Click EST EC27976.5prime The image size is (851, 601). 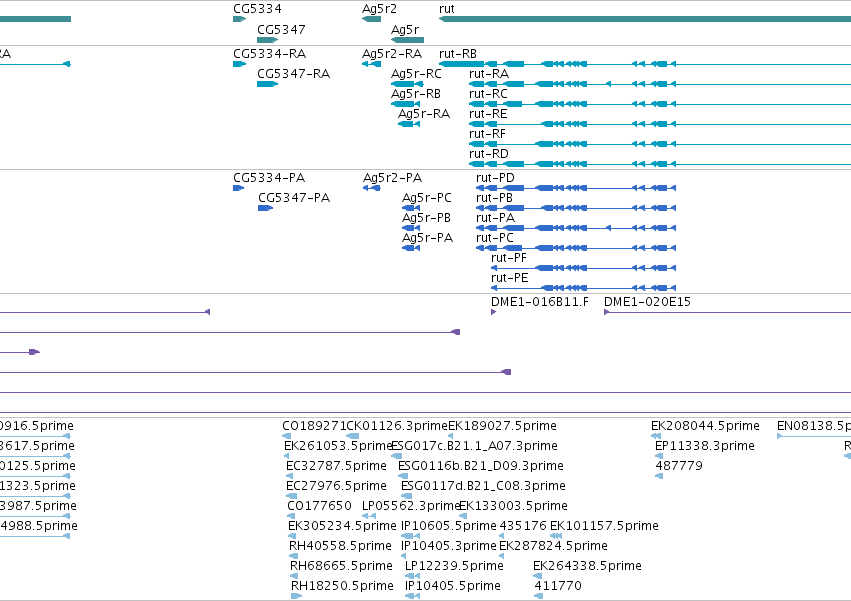click(291, 496)
